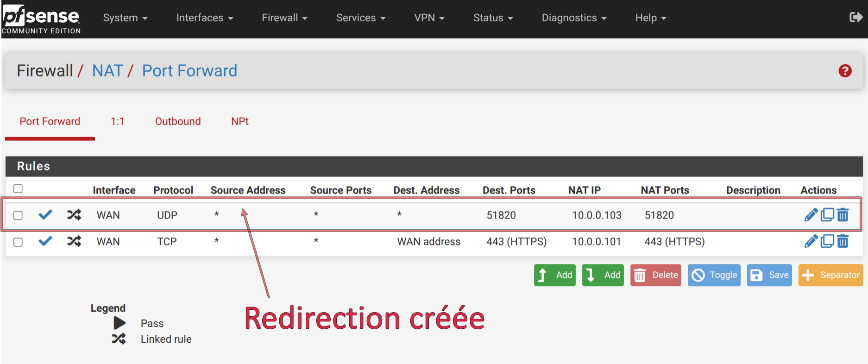
Task: Check the box for the UDP 51820 rule
Action: click(18, 215)
